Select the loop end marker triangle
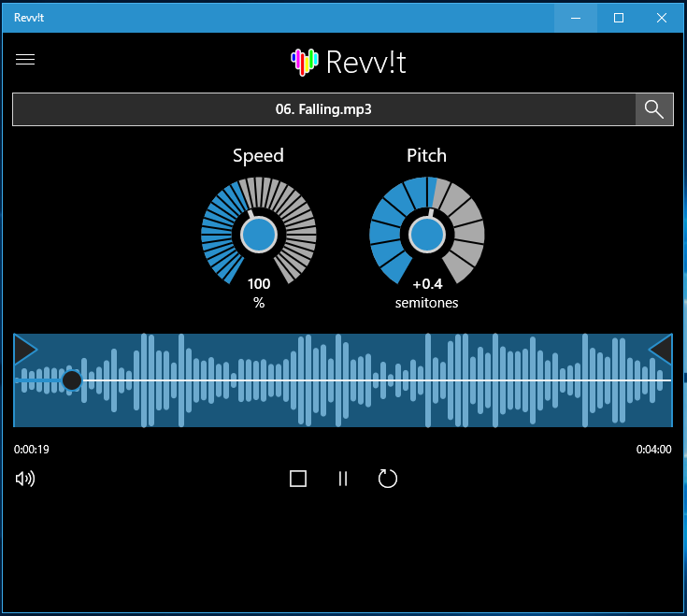The height and width of the screenshot is (616, 687). (661, 350)
